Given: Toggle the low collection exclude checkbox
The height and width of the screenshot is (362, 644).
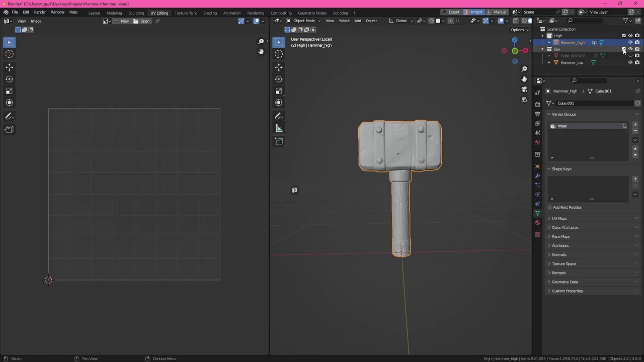Looking at the screenshot, I should 624,49.
